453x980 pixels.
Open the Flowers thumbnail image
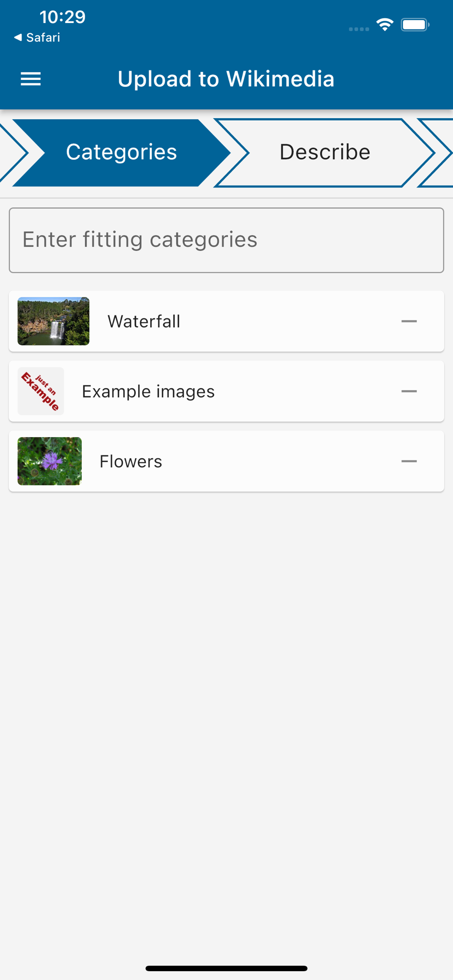(50, 462)
